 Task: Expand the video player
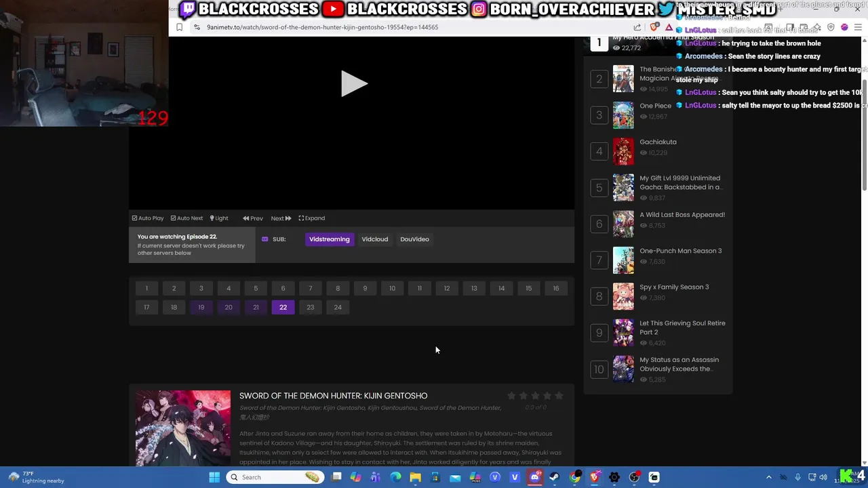click(312, 218)
